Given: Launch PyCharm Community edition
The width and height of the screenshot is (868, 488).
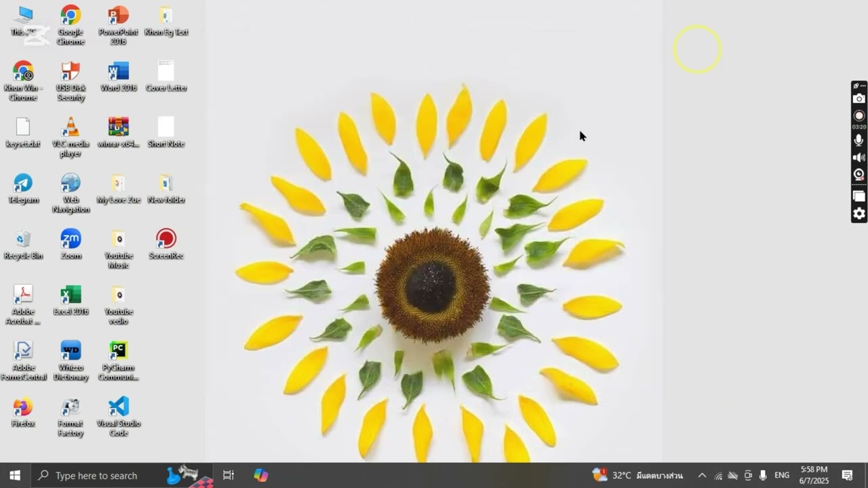Looking at the screenshot, I should (x=118, y=361).
